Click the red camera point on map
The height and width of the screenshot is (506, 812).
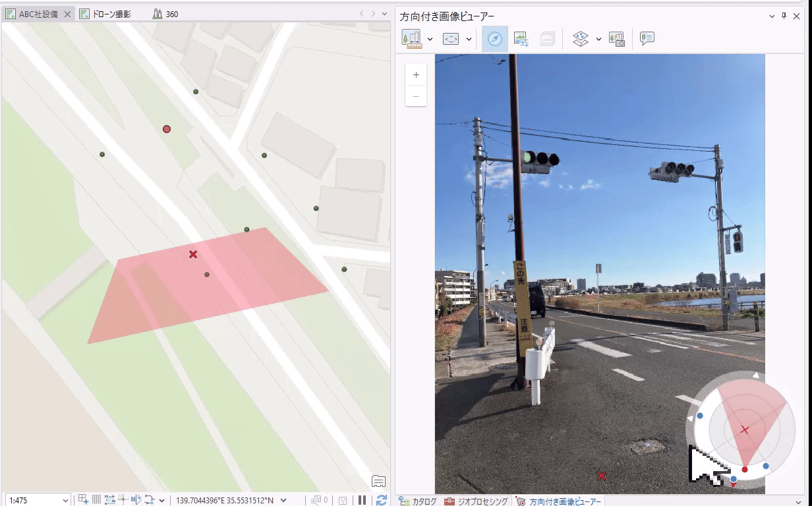[x=167, y=129]
